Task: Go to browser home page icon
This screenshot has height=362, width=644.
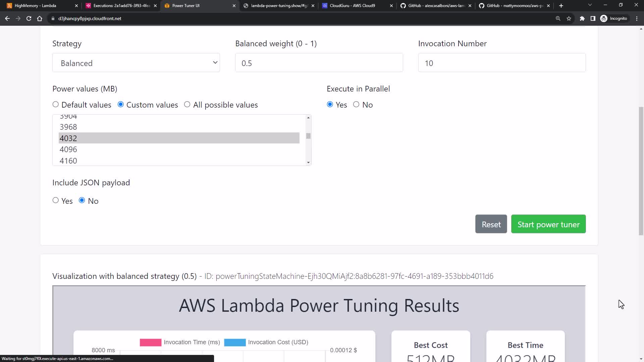Action: 40,18
